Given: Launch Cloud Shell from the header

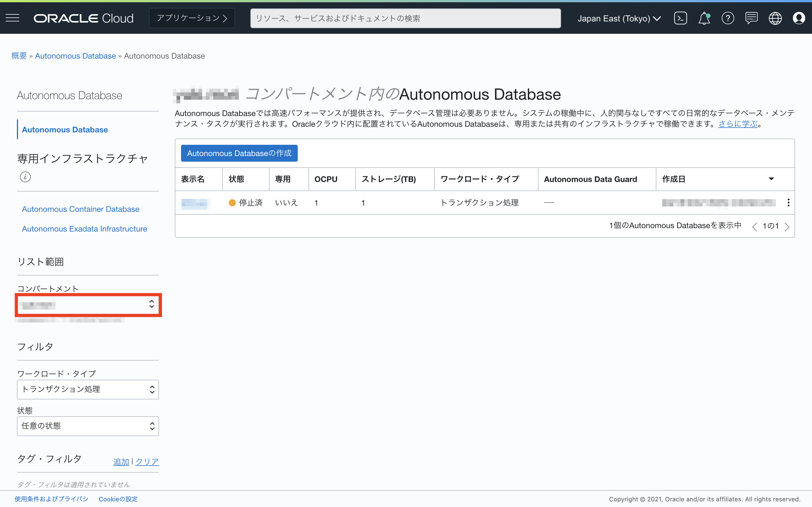Looking at the screenshot, I should click(x=680, y=18).
